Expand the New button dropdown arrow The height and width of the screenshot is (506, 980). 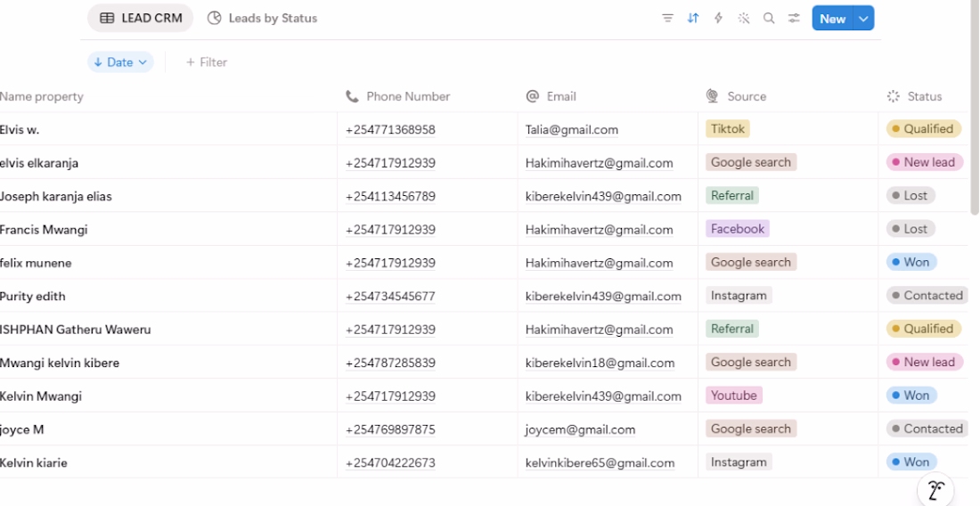click(x=864, y=19)
